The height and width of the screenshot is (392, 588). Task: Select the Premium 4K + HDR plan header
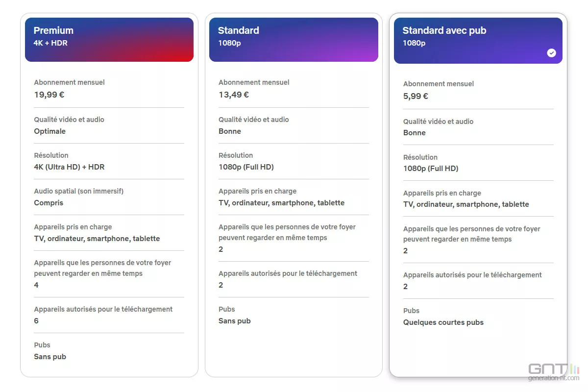[x=109, y=40]
